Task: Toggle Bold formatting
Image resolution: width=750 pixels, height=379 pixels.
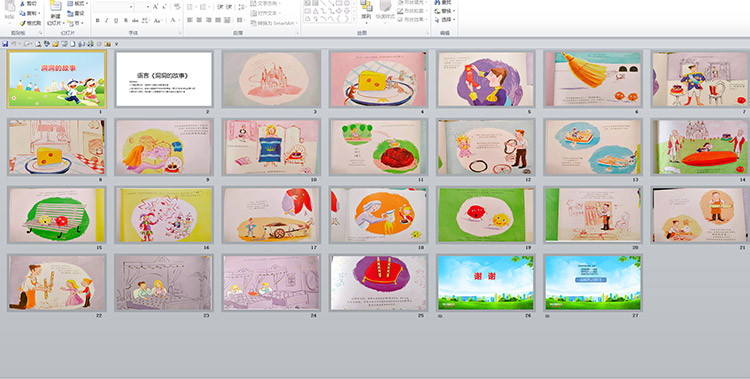Action: (98, 21)
